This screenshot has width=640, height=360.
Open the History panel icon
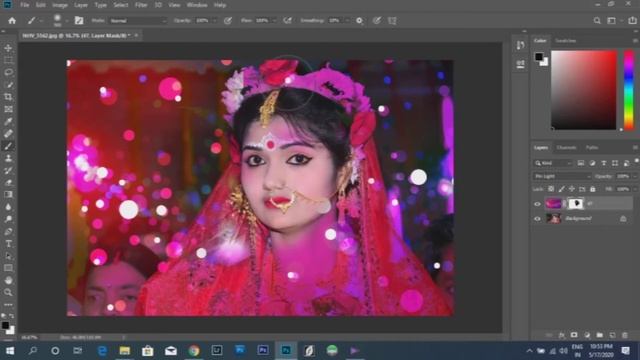coord(520,45)
